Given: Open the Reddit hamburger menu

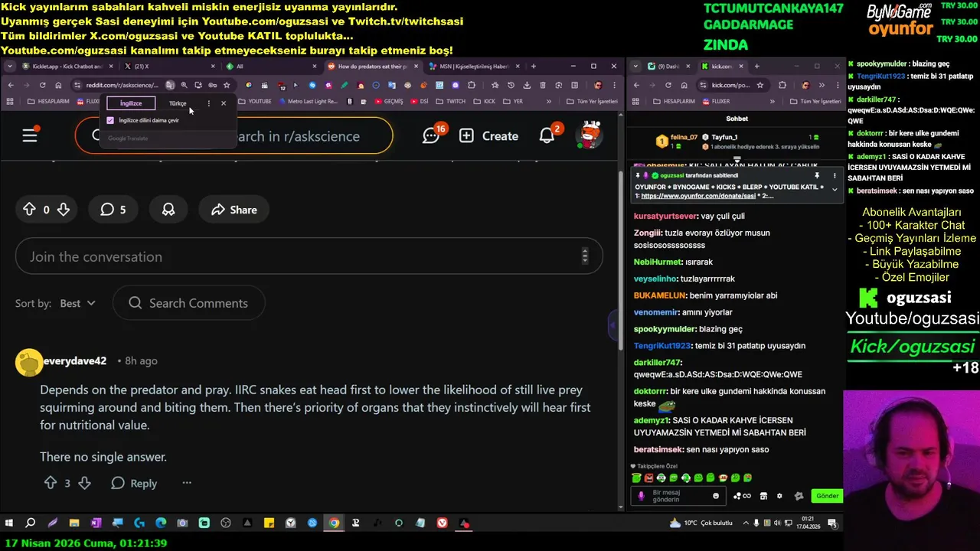Looking at the screenshot, I should [x=30, y=135].
